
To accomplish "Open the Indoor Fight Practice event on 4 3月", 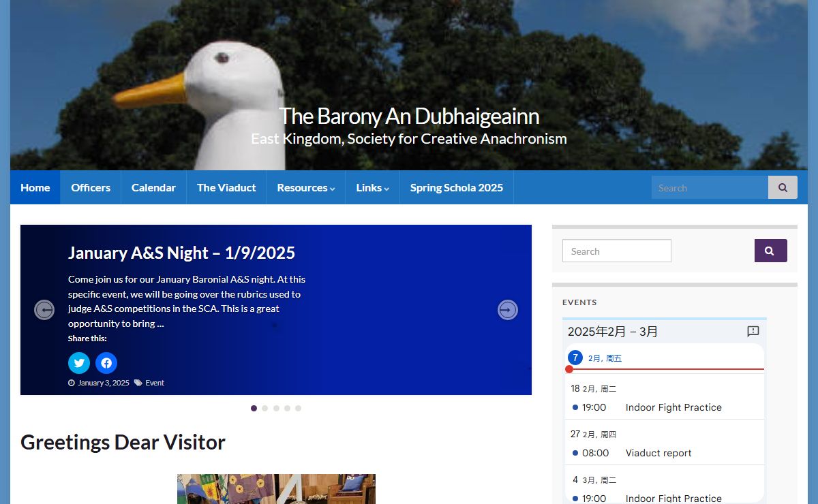I will coord(665,498).
